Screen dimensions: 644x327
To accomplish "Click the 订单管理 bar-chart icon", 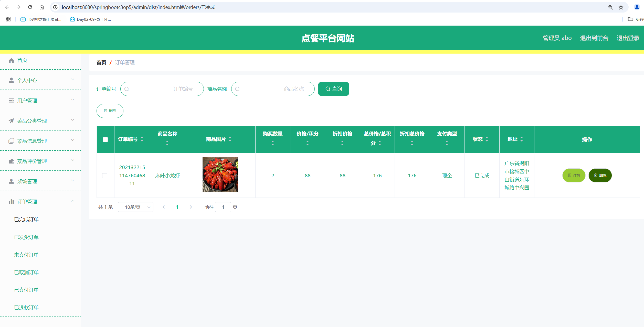I will click(11, 201).
